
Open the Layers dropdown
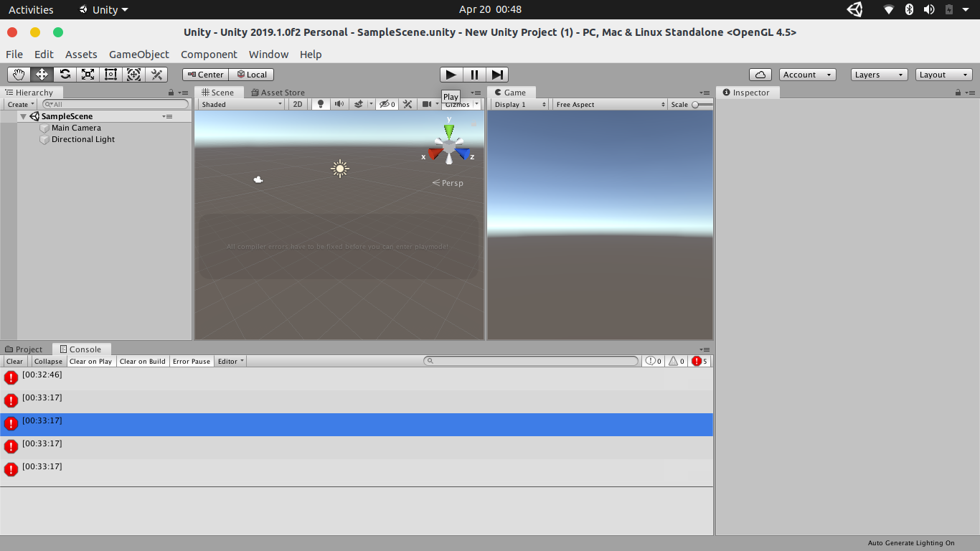click(879, 75)
